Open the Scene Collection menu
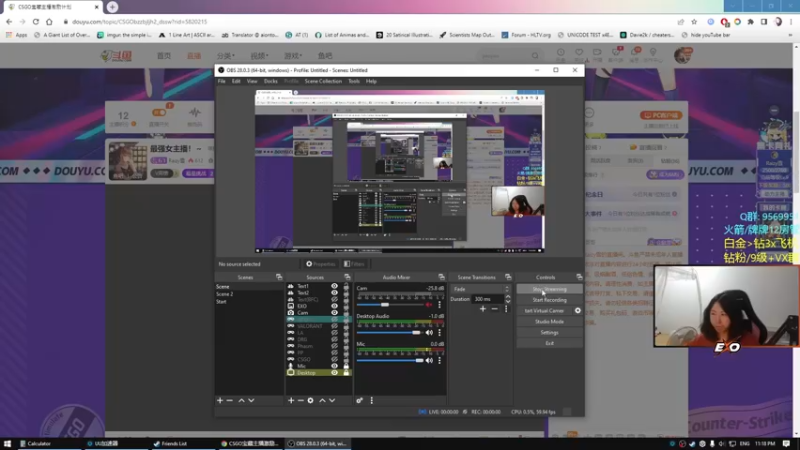The image size is (800, 450). [323, 81]
